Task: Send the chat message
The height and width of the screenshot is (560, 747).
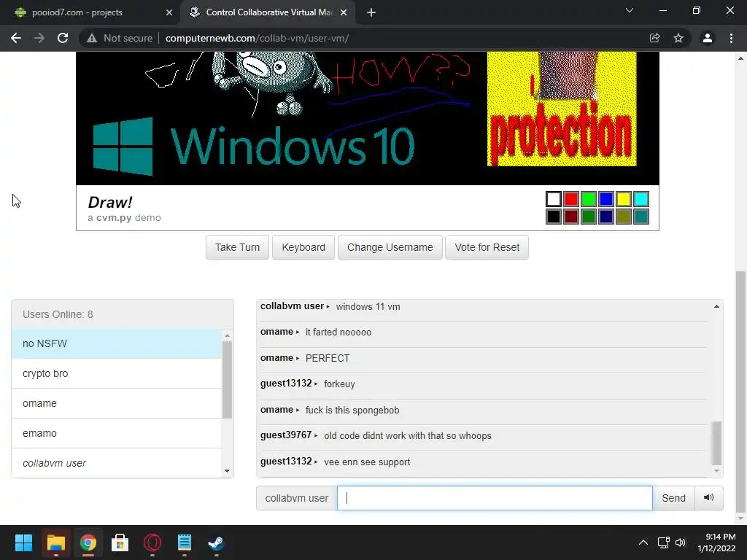Action: pos(673,497)
